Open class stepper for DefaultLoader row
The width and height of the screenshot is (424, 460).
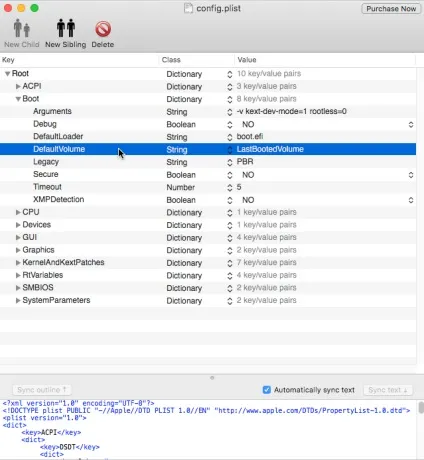coord(229,137)
